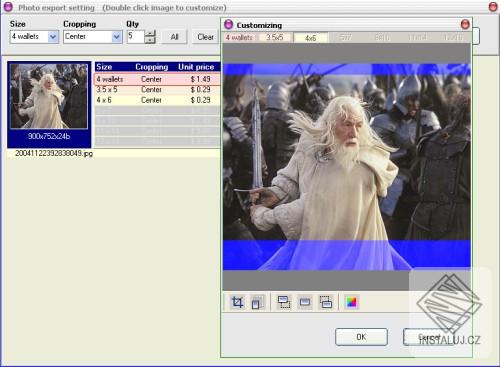This screenshot has width=500, height=367.
Task: Click the All button
Action: click(174, 37)
